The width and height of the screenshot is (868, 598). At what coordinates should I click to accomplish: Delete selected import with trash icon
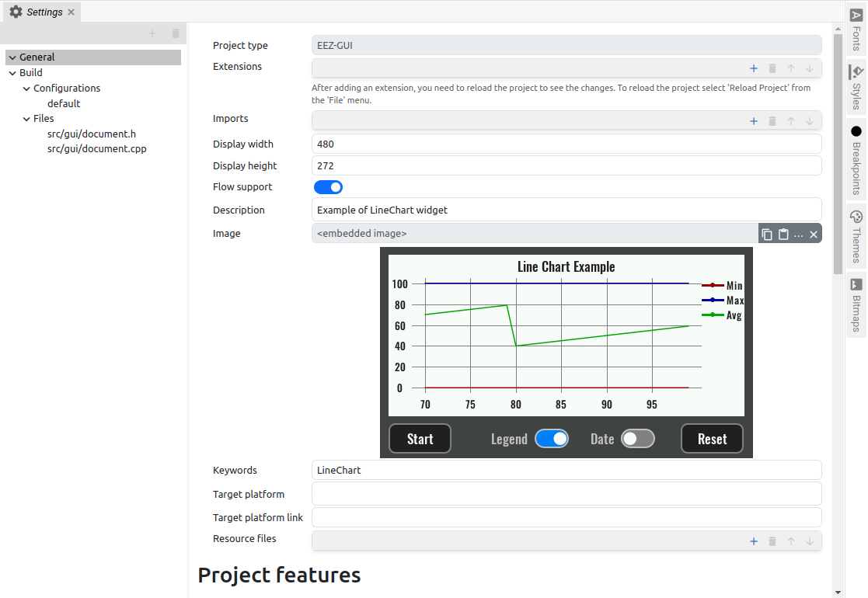772,121
